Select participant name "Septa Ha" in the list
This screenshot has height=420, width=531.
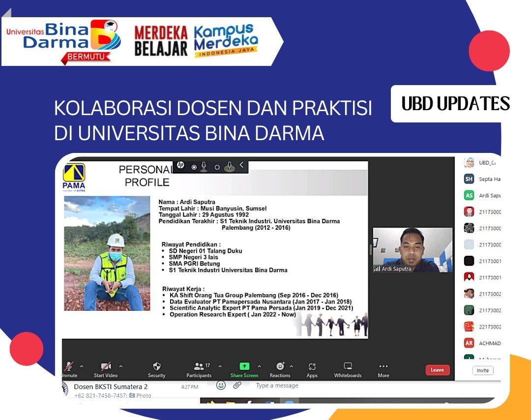(x=490, y=179)
